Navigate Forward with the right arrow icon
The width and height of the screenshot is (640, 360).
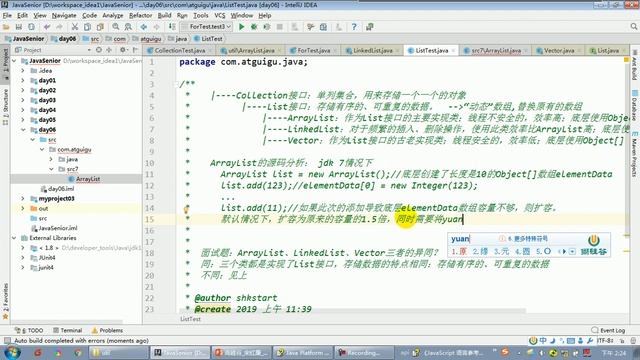coord(156,27)
